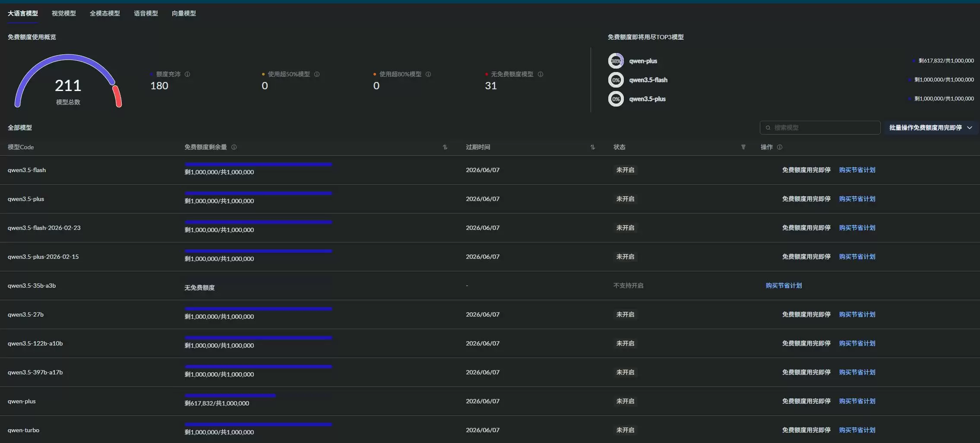Click info icon beside 使用超50%模型
980x443 pixels.
tap(317, 74)
